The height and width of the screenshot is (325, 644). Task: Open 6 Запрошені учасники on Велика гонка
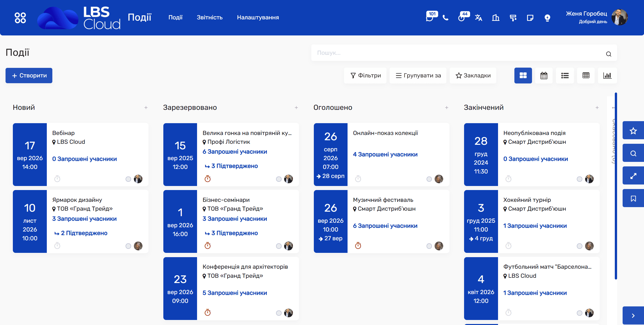coord(235,152)
